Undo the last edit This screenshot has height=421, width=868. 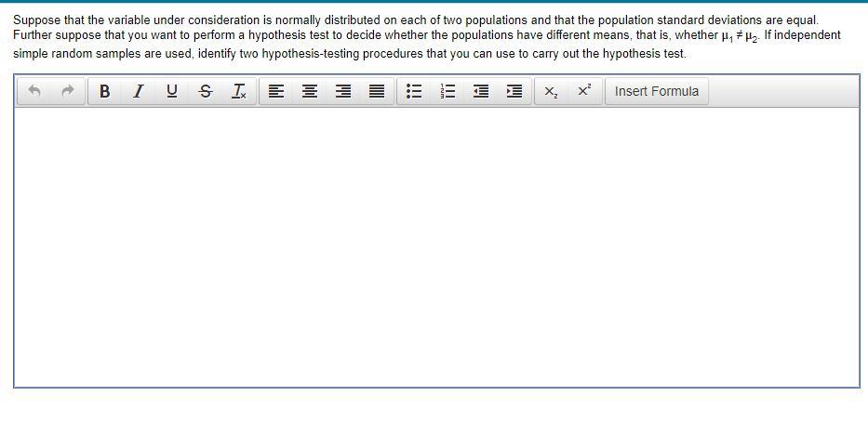[x=34, y=91]
